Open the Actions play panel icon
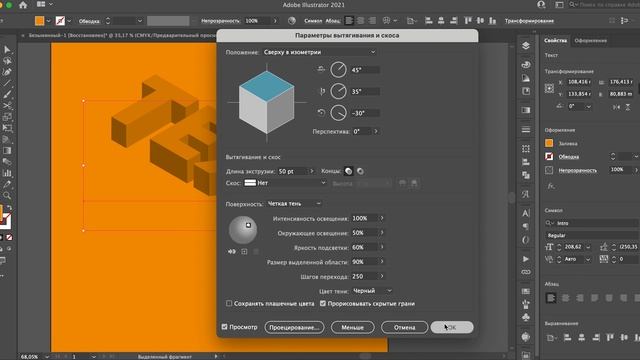Screen dimensions: 640x360 point(526,259)
